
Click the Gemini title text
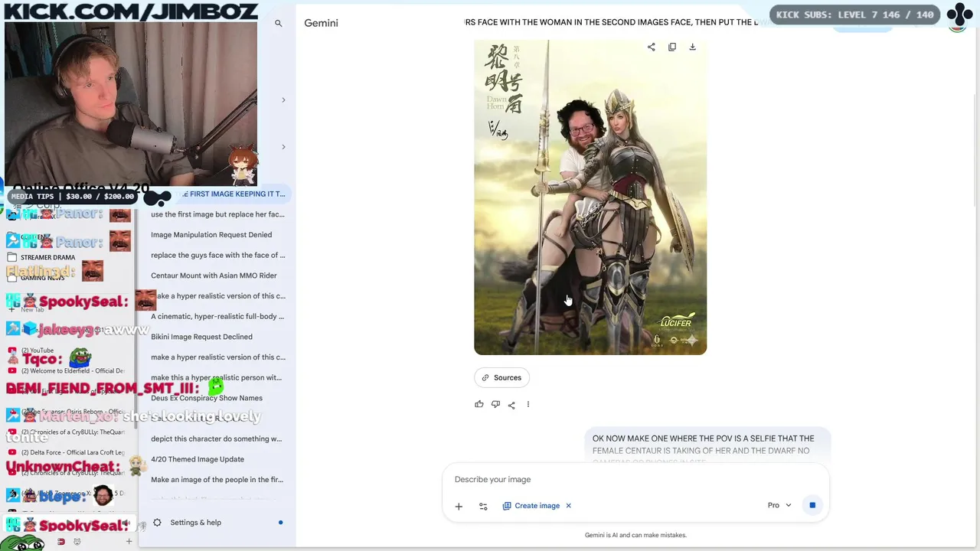pos(321,23)
